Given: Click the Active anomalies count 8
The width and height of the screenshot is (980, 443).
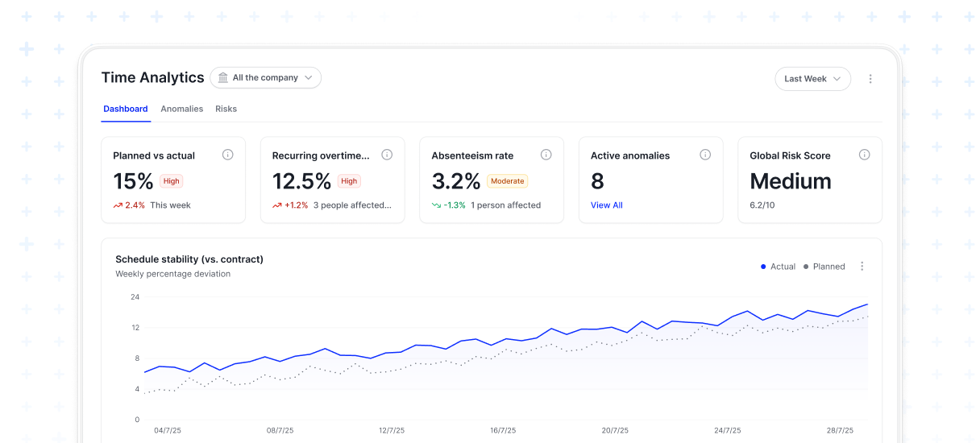Looking at the screenshot, I should 597,181.
